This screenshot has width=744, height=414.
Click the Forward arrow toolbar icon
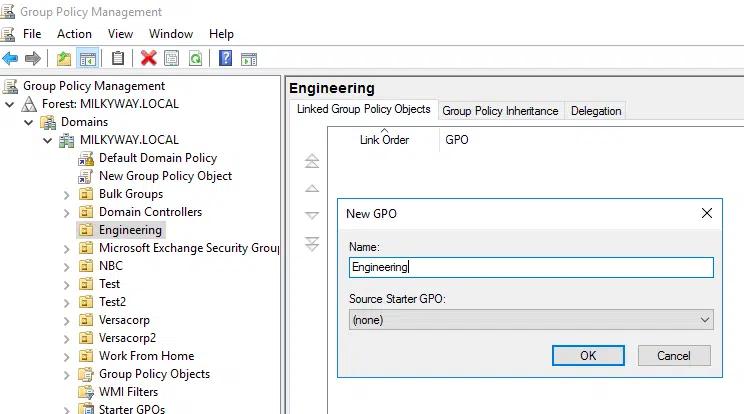[33, 59]
